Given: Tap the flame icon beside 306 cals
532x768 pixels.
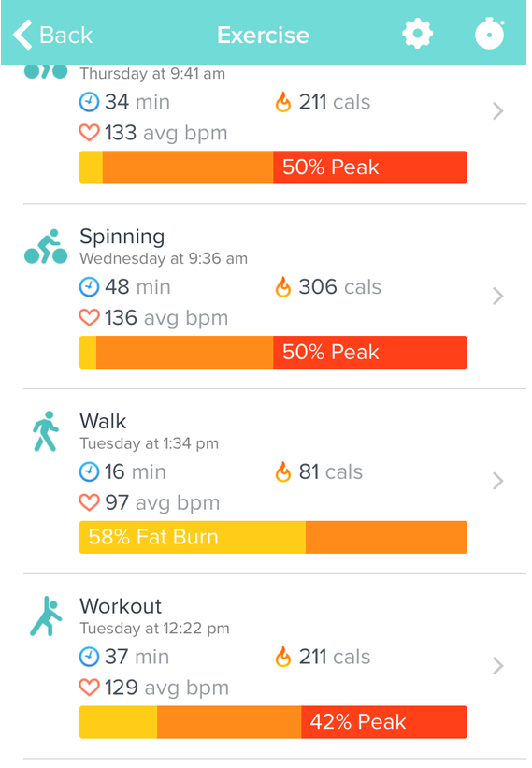Looking at the screenshot, I should pos(283,287).
